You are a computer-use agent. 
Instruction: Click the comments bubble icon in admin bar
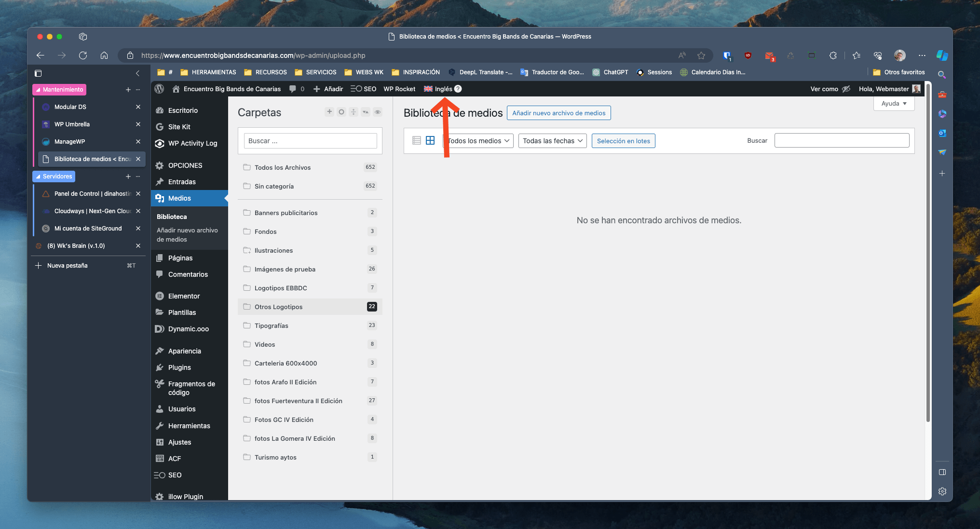coord(293,89)
